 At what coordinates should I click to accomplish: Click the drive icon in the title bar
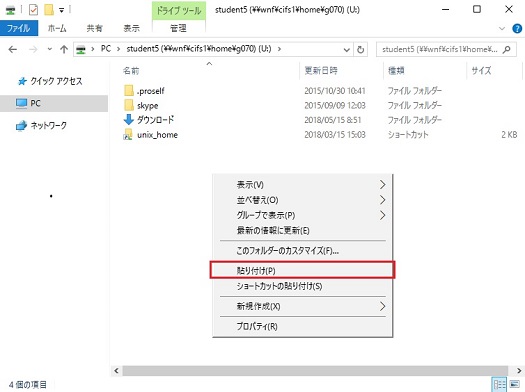(x=10, y=10)
